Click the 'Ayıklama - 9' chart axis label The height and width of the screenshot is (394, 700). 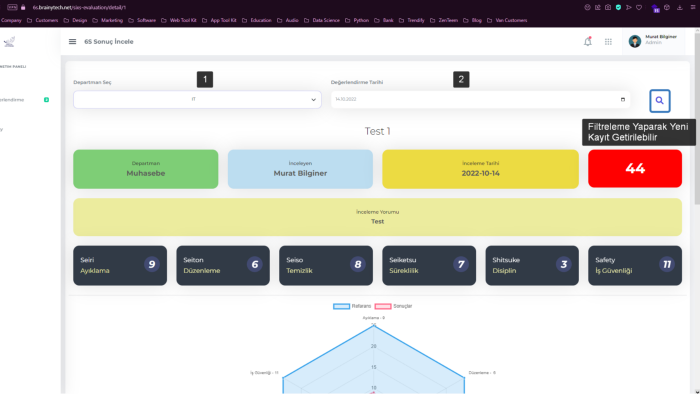pos(373,318)
